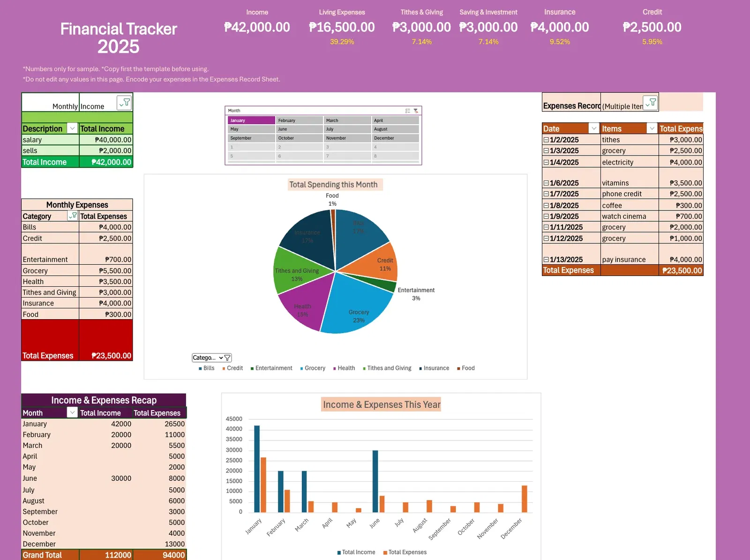Clear all filters in the Month slicer
Image resolution: width=750 pixels, height=560 pixels.
[x=416, y=111]
